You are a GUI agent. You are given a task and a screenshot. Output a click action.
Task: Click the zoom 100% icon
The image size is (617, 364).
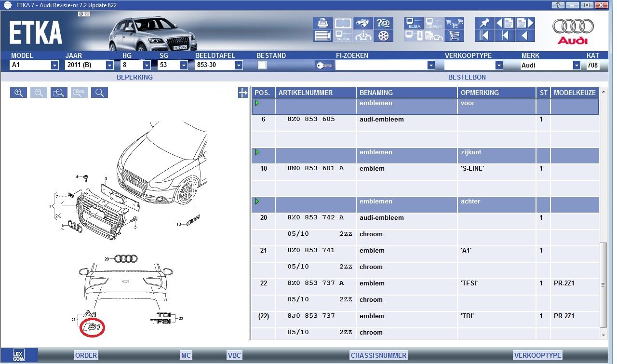(80, 93)
